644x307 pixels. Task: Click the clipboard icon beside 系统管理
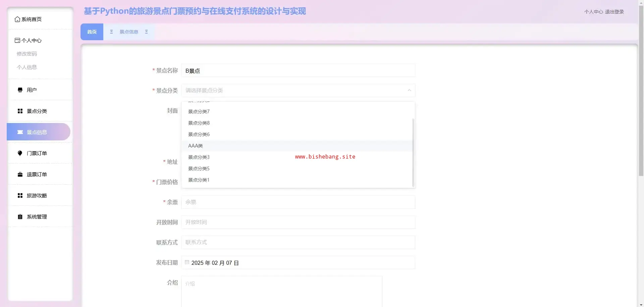coord(20,217)
